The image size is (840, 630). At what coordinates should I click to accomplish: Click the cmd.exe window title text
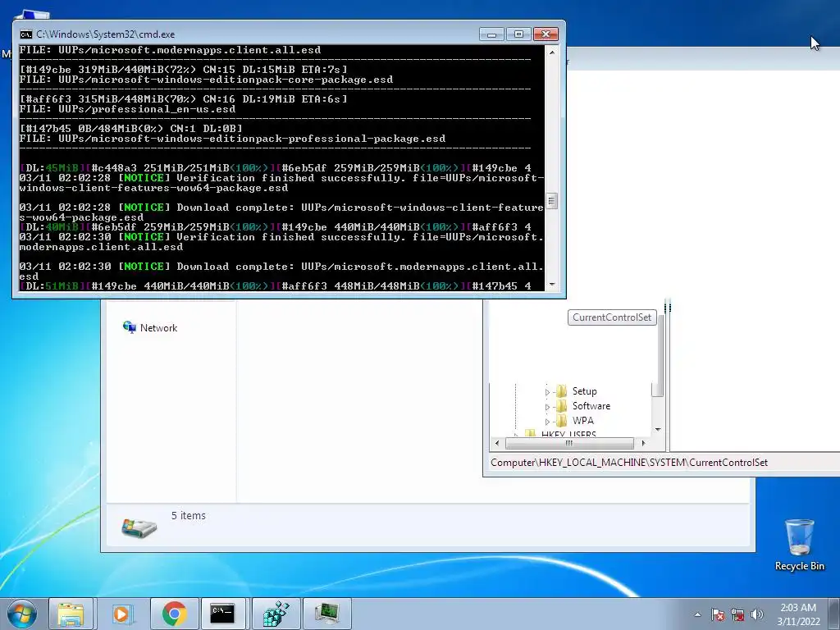[x=106, y=34]
